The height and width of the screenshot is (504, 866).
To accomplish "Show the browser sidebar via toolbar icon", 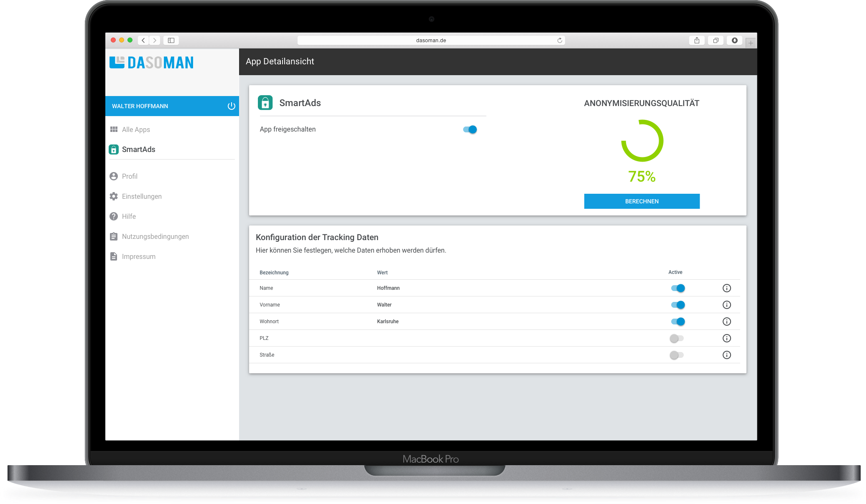I will (x=171, y=41).
